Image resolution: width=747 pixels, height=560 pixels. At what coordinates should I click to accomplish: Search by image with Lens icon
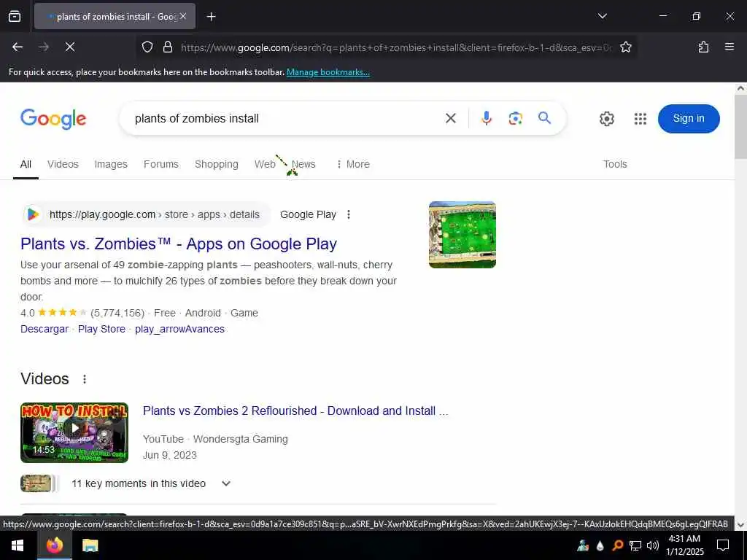click(515, 118)
